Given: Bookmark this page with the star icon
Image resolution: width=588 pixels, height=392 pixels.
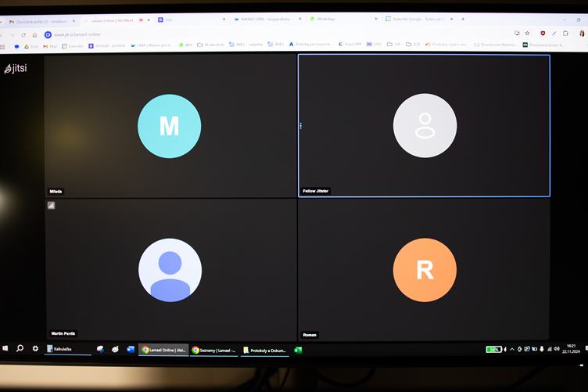Looking at the screenshot, I should coord(528,34).
